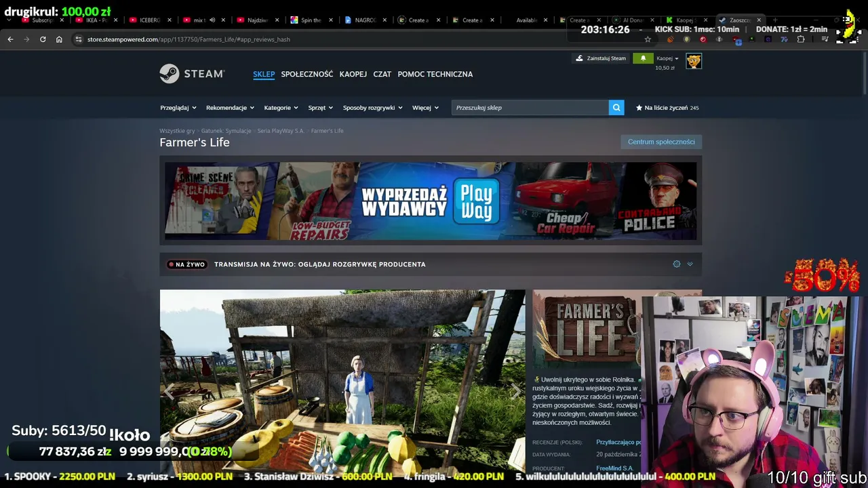
Task: Open the wishlist Na liście życzeń
Action: 667,108
